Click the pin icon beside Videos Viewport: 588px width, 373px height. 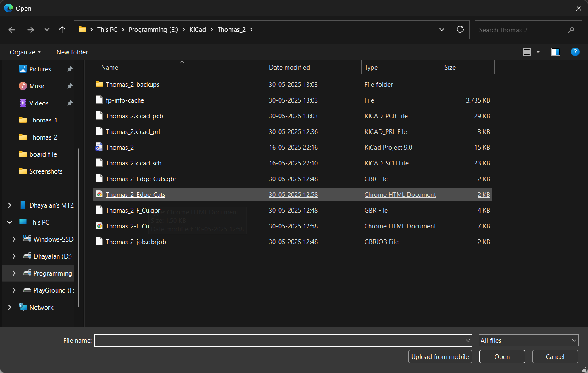tap(70, 103)
